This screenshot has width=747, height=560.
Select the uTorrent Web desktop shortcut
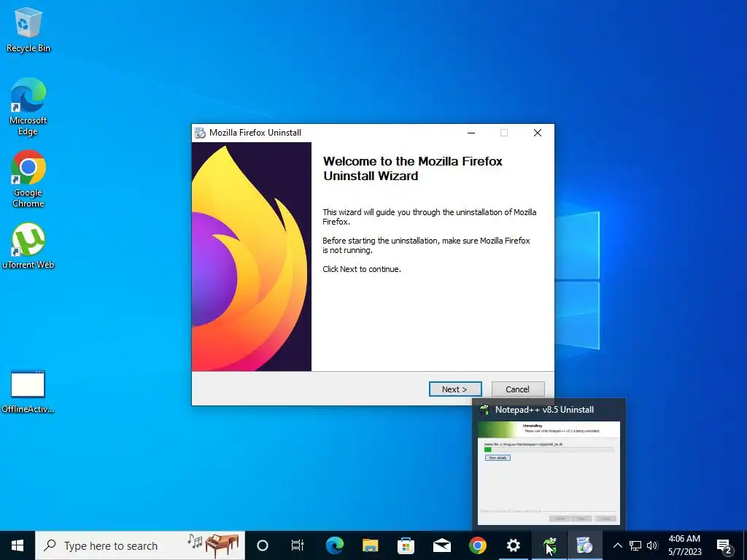click(x=28, y=246)
